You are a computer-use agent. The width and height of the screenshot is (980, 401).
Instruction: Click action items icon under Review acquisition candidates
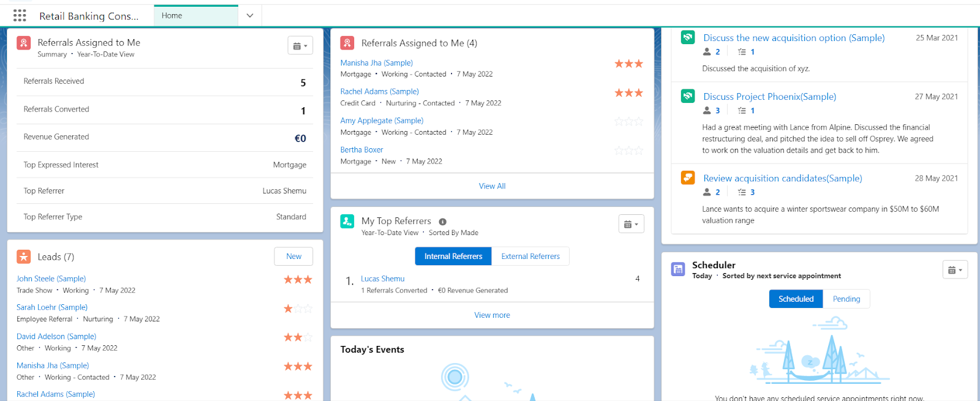point(742,192)
